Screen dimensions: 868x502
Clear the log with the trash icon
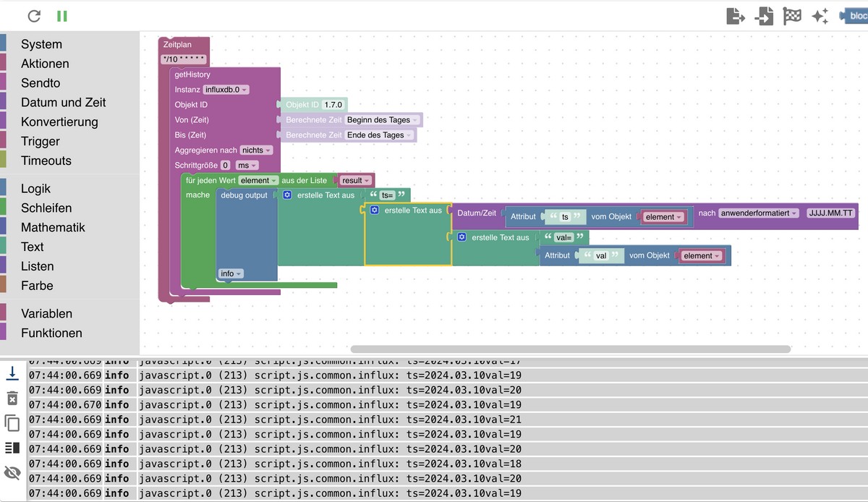point(12,398)
